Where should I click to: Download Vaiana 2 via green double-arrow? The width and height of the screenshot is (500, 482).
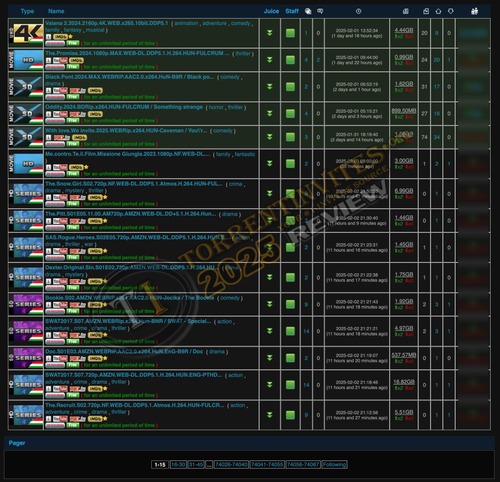tap(270, 33)
